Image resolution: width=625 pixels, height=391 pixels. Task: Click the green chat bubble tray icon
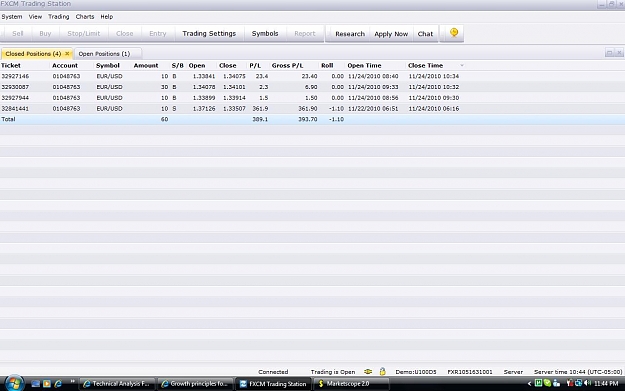(547, 383)
